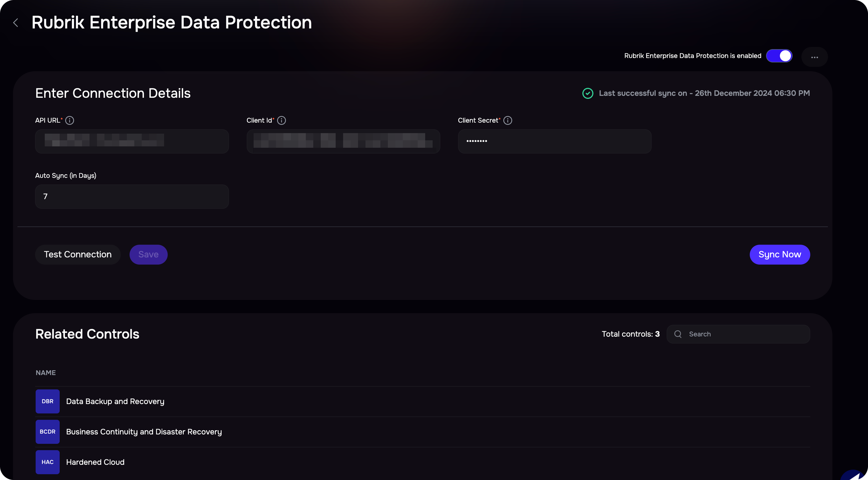
Task: Open the Hardened Cloud control
Action: pos(95,462)
